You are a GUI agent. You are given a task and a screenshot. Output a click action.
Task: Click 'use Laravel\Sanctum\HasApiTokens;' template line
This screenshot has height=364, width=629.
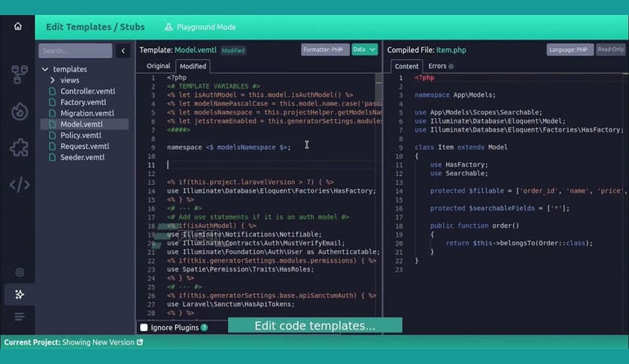[231, 304]
